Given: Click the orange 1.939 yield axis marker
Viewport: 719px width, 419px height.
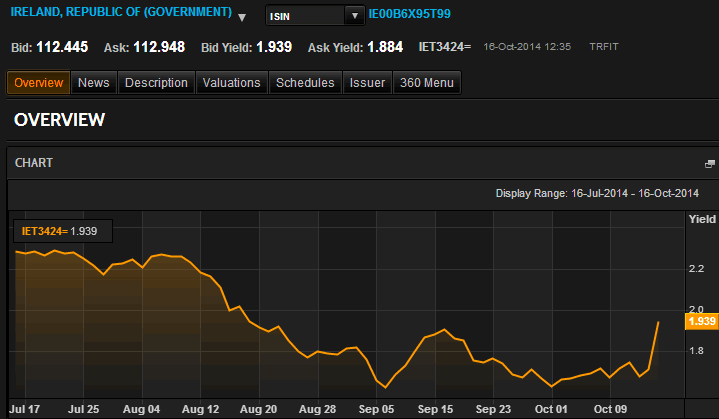Looking at the screenshot, I should 700,321.
